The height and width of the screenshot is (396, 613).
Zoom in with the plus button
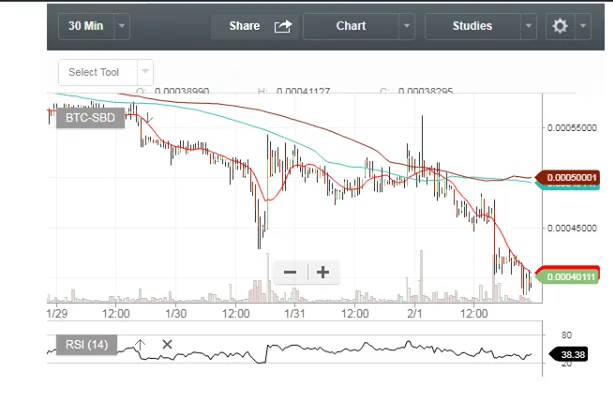tap(323, 272)
